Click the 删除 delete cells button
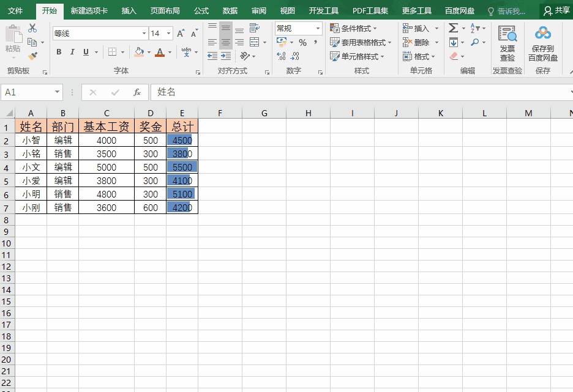The height and width of the screenshot is (392, 573). 416,42
